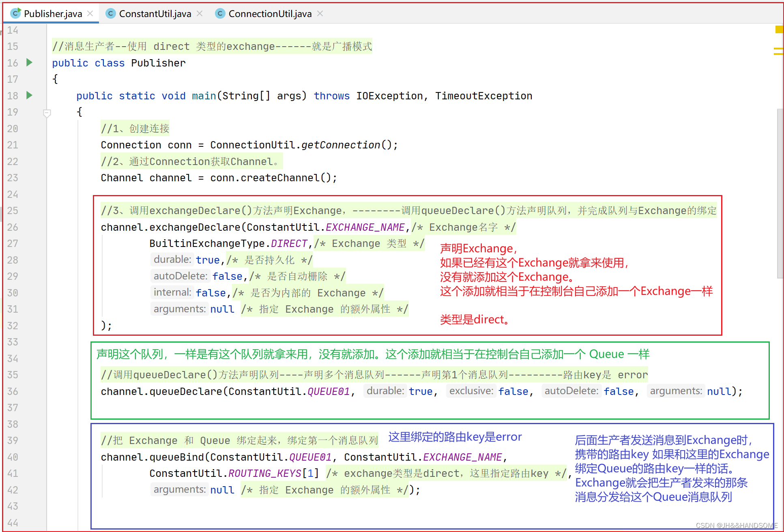Click the class name Publisher
This screenshot has width=784, height=532.
coord(158,63)
